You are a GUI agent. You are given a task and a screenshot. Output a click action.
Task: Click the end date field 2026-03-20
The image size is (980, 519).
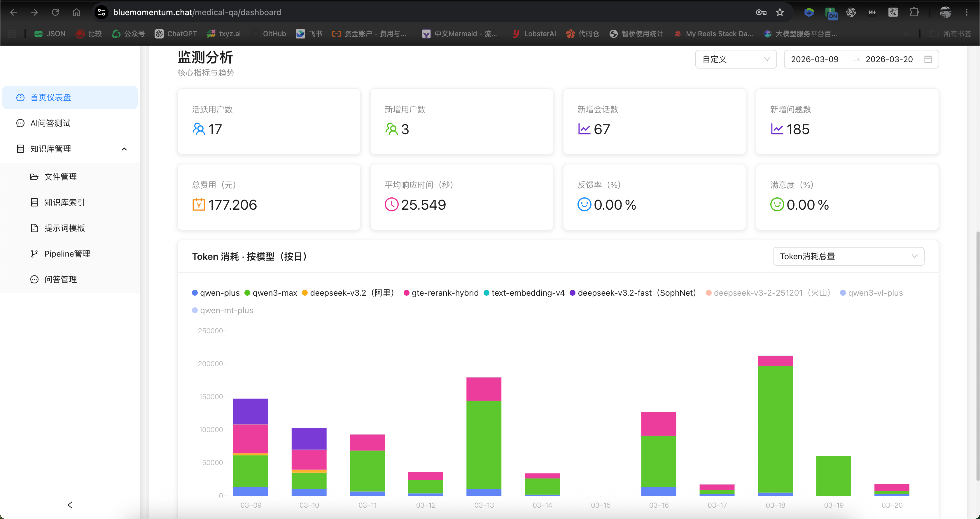tap(889, 59)
